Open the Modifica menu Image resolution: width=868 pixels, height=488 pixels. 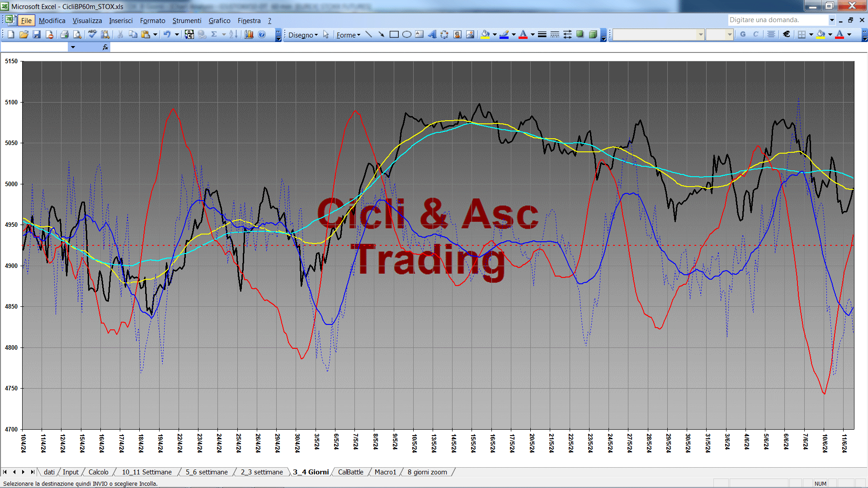[x=52, y=21]
